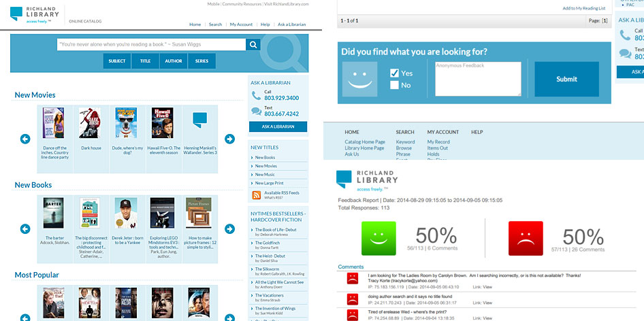
Task: Check the No checkbox
Action: coord(394,85)
